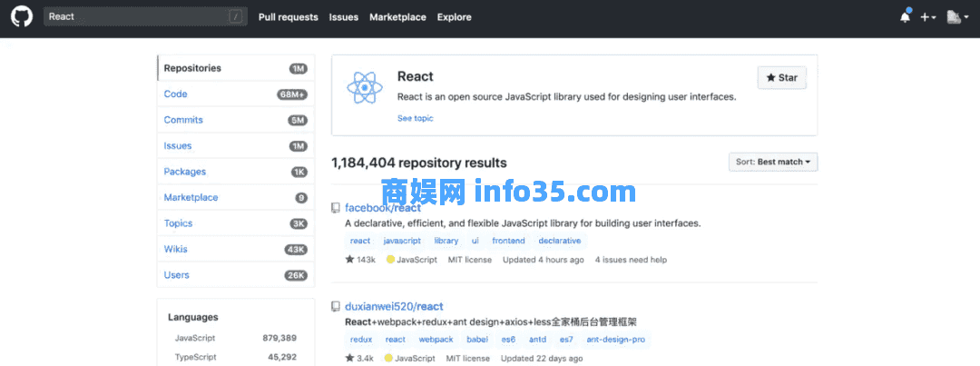Focus the React search field
Image resolution: width=980 pixels, height=366 pixels.
pos(145,17)
